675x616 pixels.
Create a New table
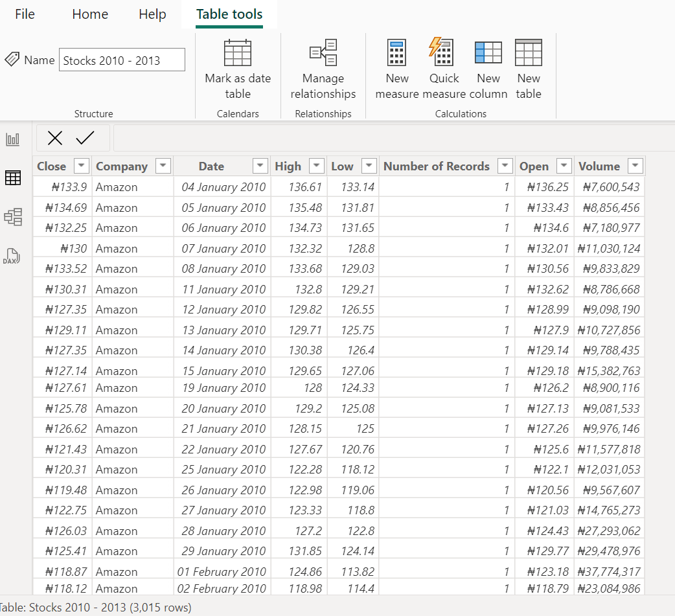[x=529, y=70]
